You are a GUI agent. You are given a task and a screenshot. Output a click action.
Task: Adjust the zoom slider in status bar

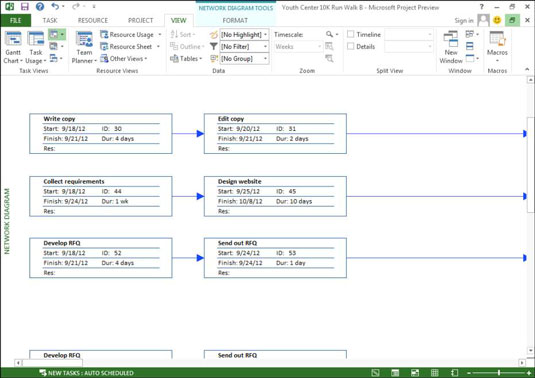(499, 373)
